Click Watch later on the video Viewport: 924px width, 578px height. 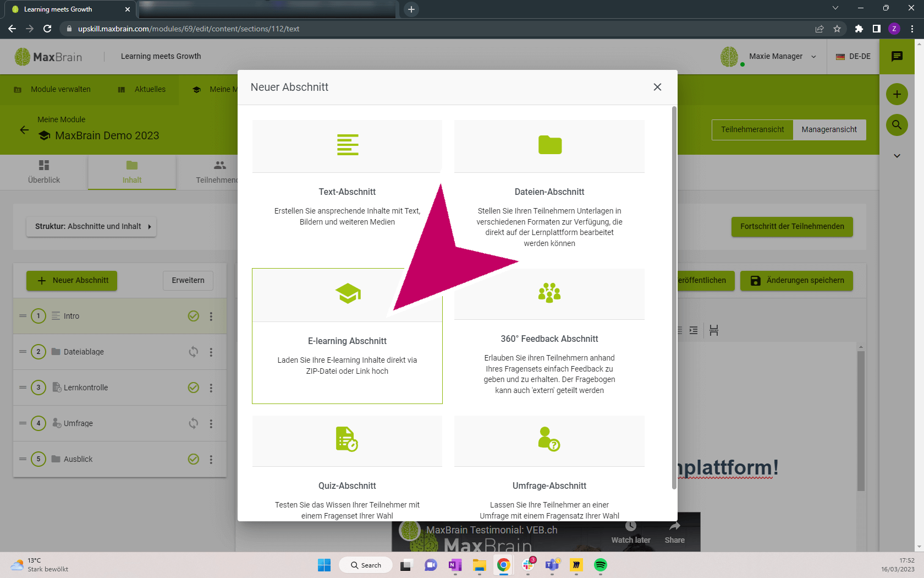(x=631, y=533)
